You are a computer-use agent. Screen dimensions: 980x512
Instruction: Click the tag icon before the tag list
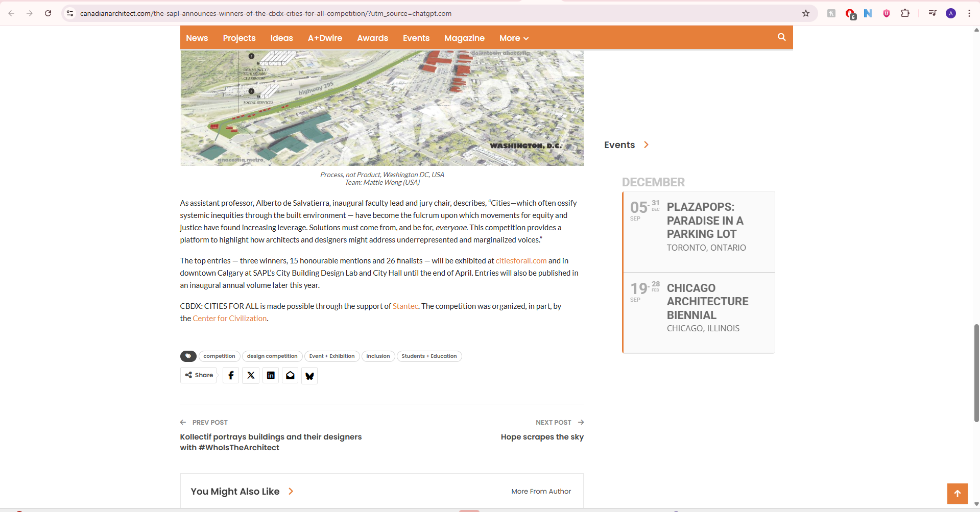(188, 356)
